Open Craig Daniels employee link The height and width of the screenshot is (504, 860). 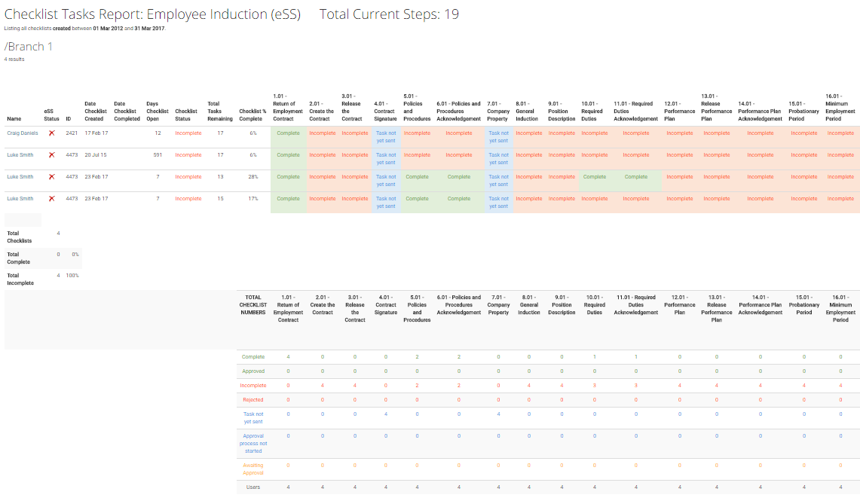pos(23,133)
